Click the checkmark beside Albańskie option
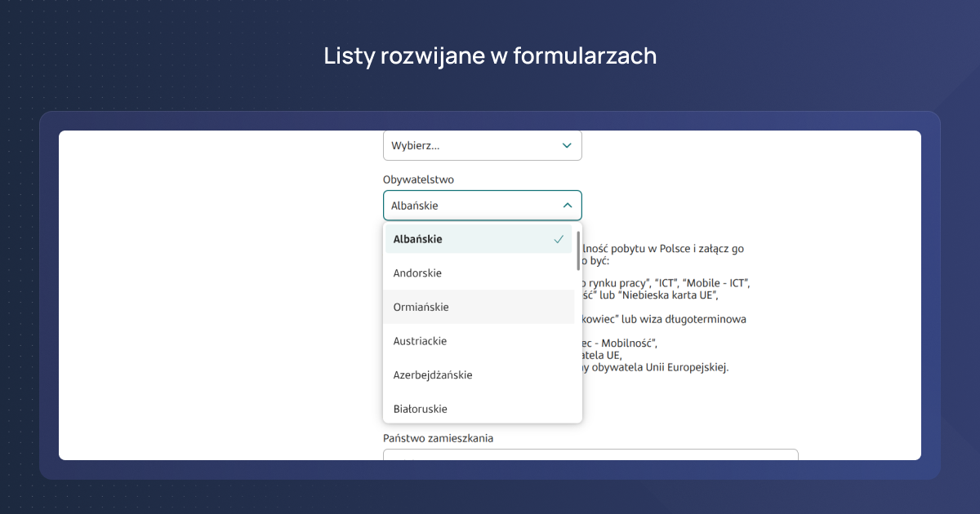The height and width of the screenshot is (514, 980). point(559,239)
